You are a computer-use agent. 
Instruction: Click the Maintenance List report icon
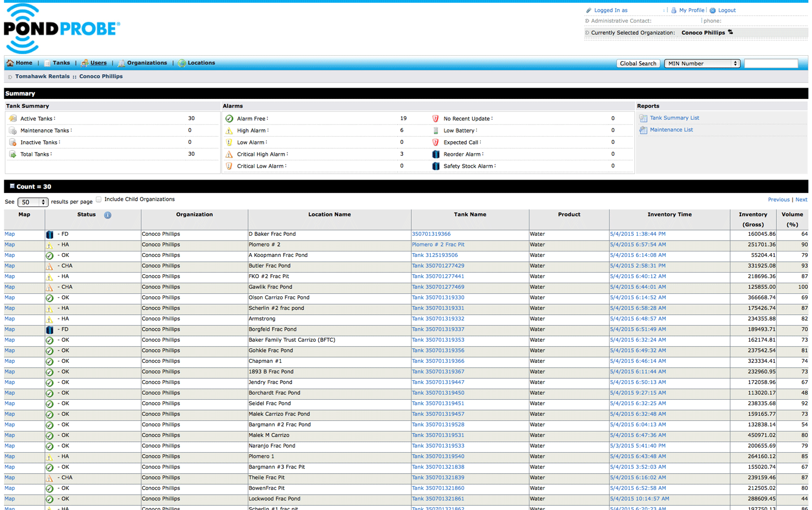pyautogui.click(x=643, y=130)
